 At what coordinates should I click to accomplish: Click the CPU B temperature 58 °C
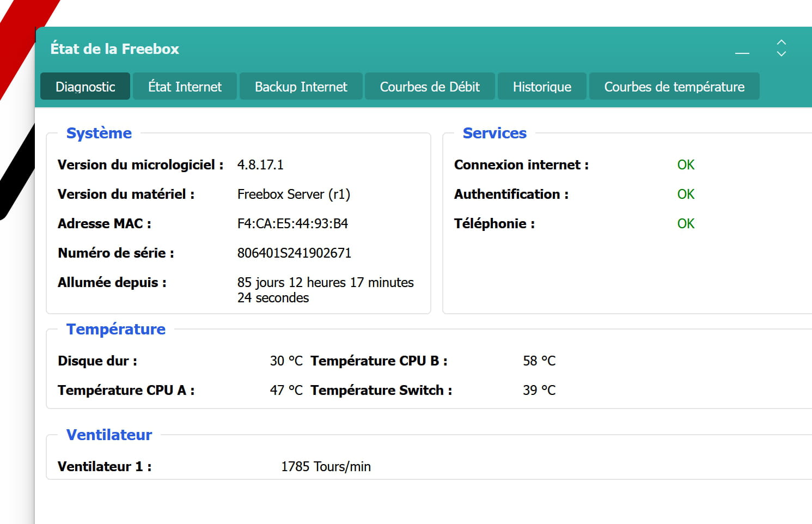539,361
